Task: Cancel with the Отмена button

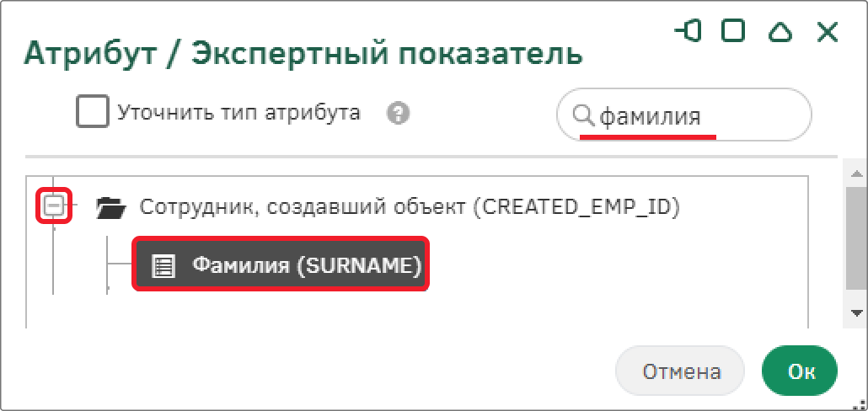Action: click(x=681, y=371)
